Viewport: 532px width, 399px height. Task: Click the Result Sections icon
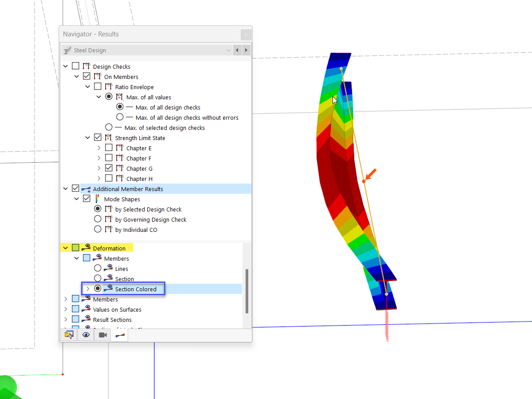coord(86,319)
